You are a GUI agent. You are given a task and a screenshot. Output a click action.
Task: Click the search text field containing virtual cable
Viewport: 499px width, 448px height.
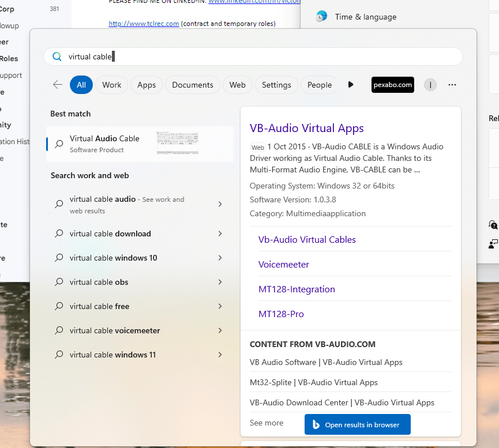click(x=253, y=57)
